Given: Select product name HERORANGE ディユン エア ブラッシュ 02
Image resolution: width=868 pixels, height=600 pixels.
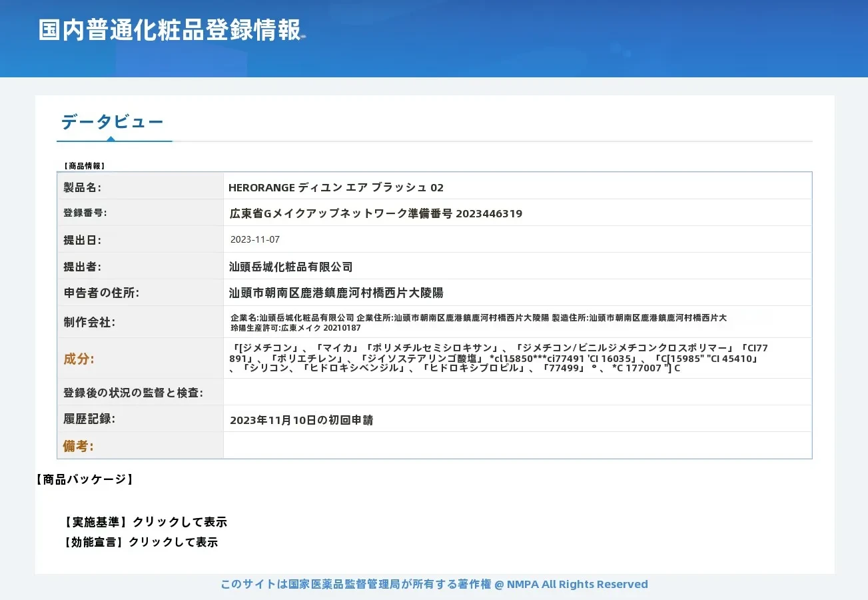Looking at the screenshot, I should pos(336,187).
